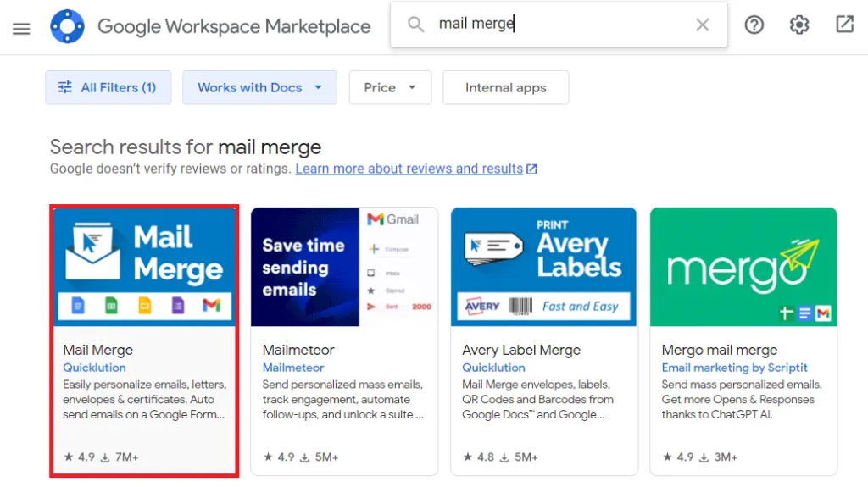Open the Mergo logo banner
The width and height of the screenshot is (868, 487).
tap(743, 267)
